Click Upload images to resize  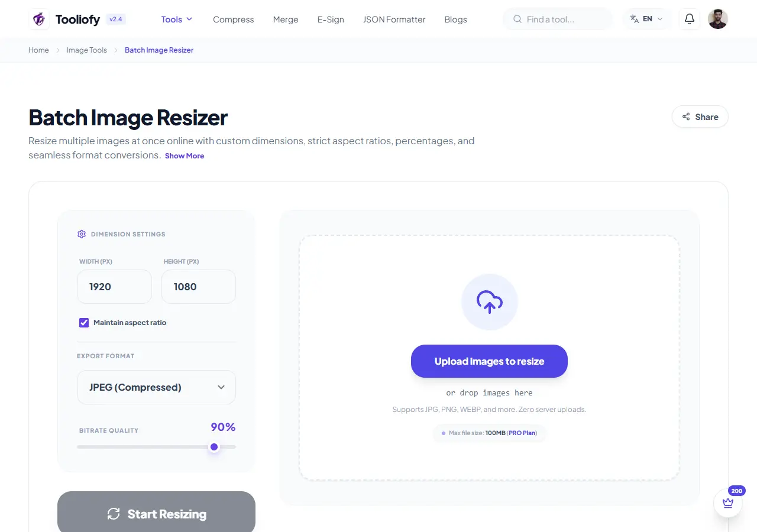click(x=489, y=361)
